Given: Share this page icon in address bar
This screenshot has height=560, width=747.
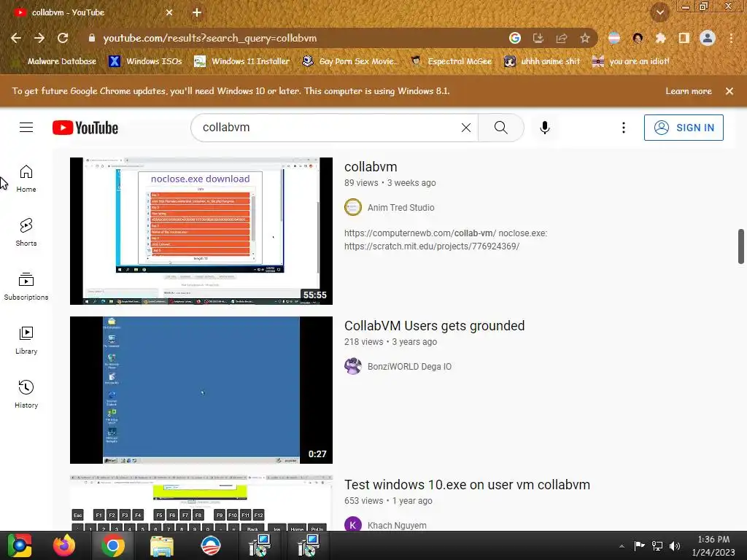Looking at the screenshot, I should click(x=561, y=38).
